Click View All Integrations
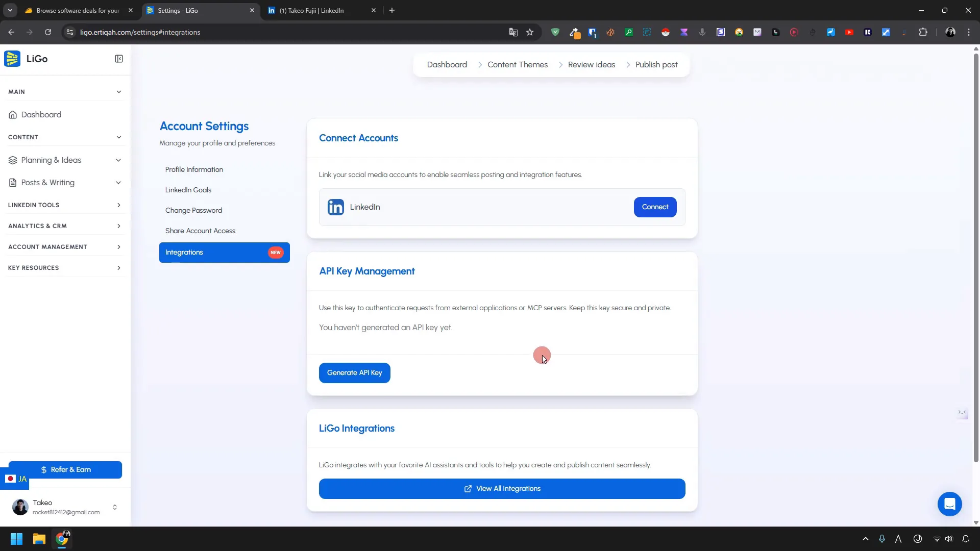Image resolution: width=980 pixels, height=551 pixels. [x=502, y=489]
